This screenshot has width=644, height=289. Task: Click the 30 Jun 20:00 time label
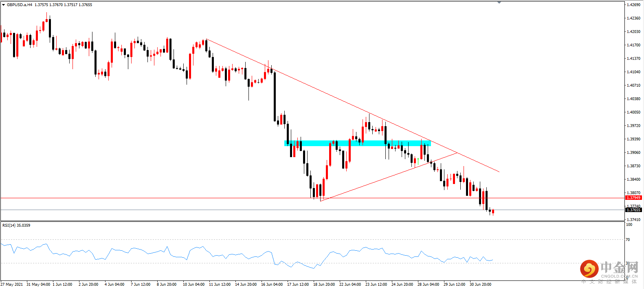coord(481,285)
